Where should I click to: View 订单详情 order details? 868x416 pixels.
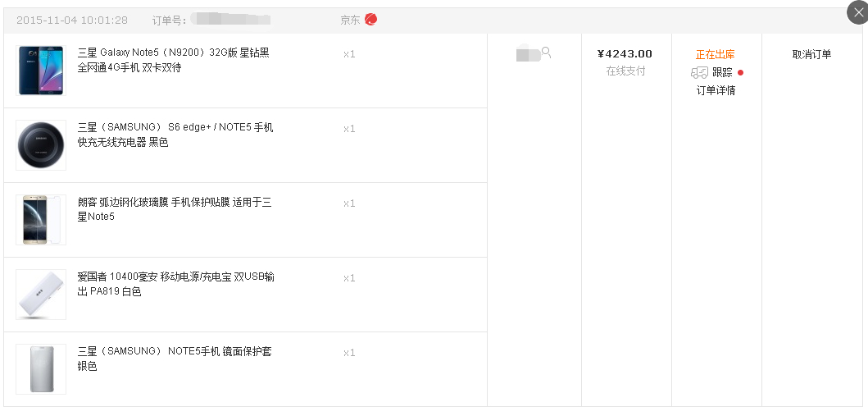click(x=716, y=90)
